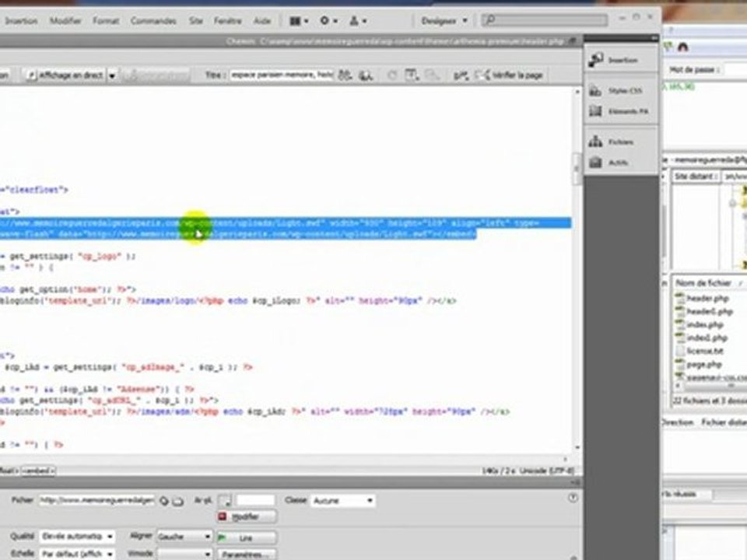Open the Qualité dropdown
This screenshot has height=560, width=747.
coord(77,536)
